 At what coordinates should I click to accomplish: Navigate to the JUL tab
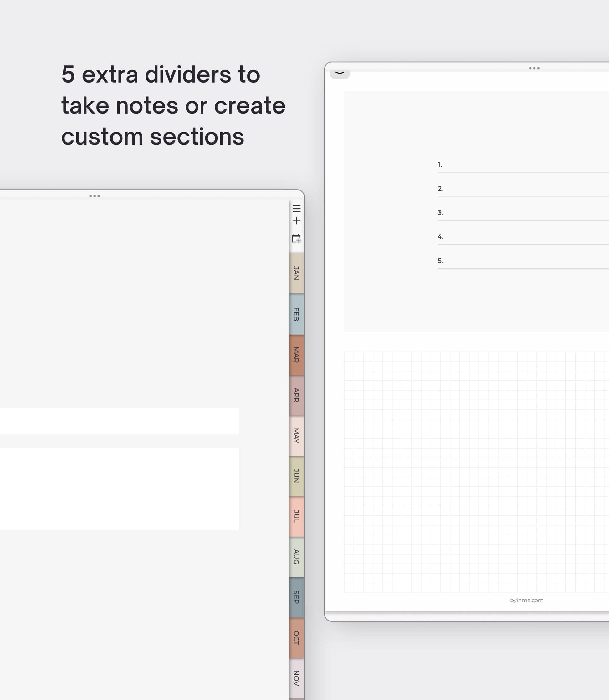(296, 517)
